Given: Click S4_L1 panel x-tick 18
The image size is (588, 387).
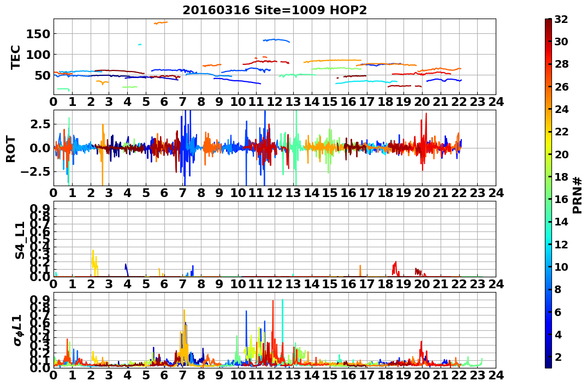Looking at the screenshot, I should (385, 284).
